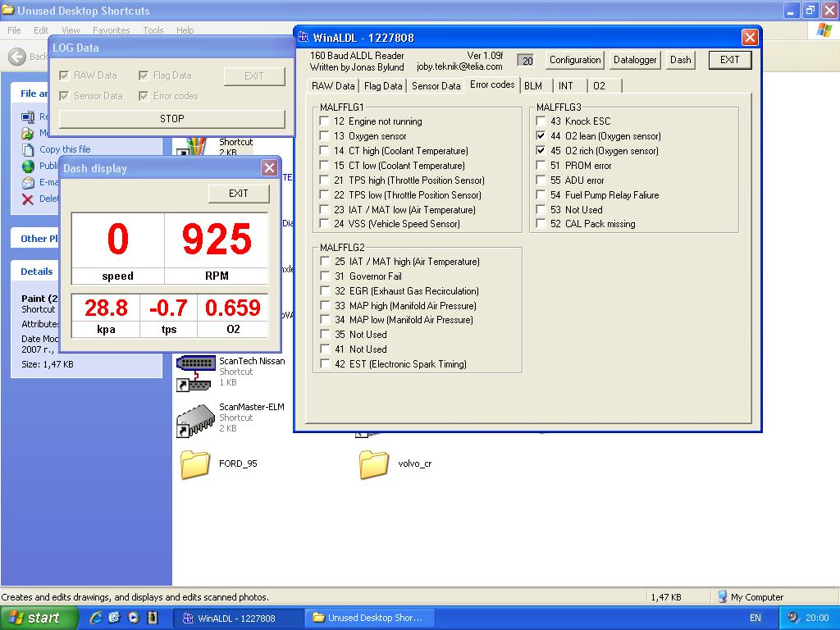Screen dimensions: 840x630
Task: Toggle code 31 Governor Fail checkbox
Action: [325, 276]
